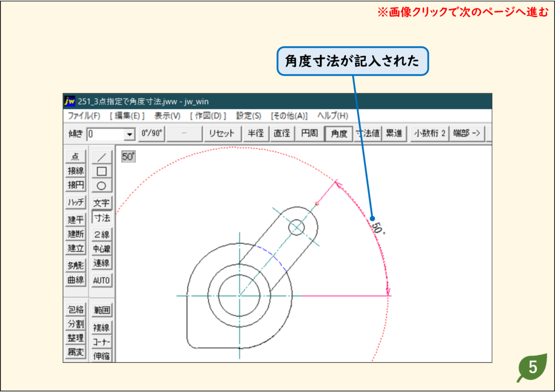Click the 属変 attribute change tool
This screenshot has width=555, height=392.
tap(75, 352)
